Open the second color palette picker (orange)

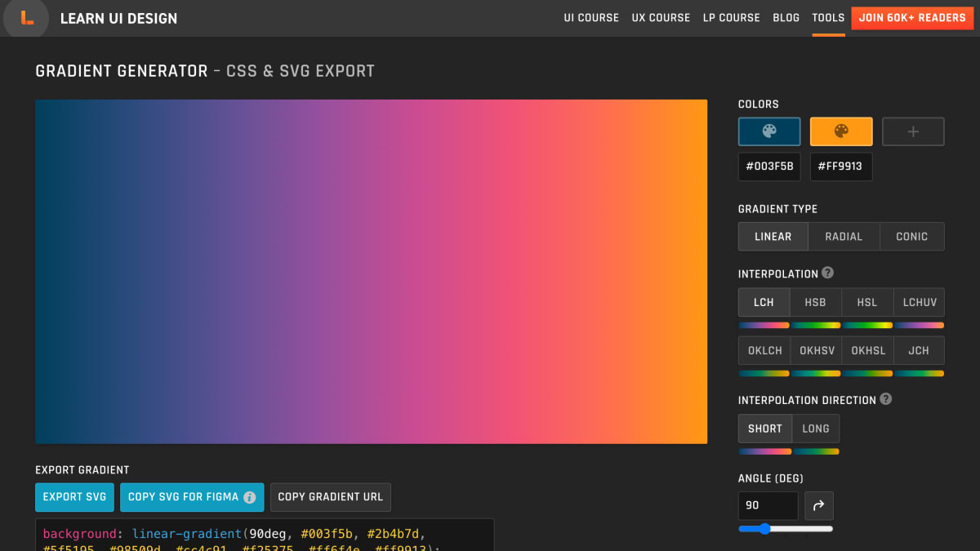[841, 131]
